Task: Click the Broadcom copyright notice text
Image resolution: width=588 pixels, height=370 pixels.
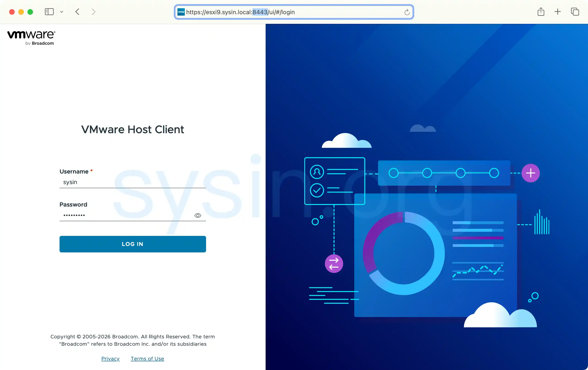Action: [133, 340]
